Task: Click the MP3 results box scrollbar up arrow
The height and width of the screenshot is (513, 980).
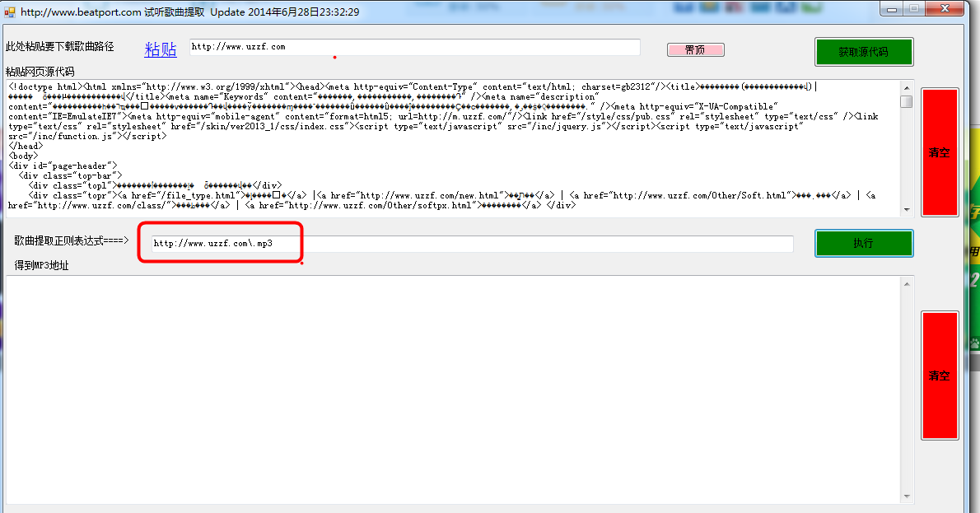Action: (x=907, y=284)
